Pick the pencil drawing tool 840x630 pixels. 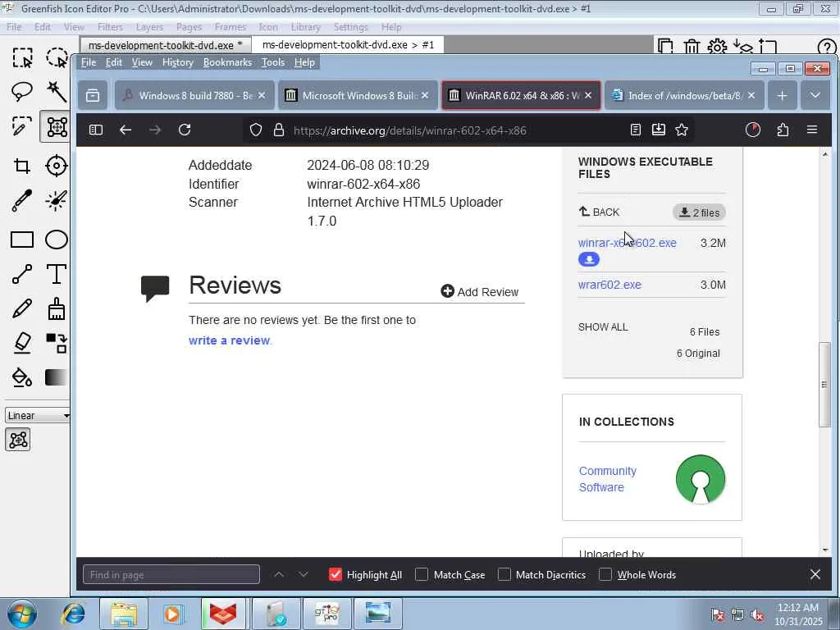[x=22, y=309]
